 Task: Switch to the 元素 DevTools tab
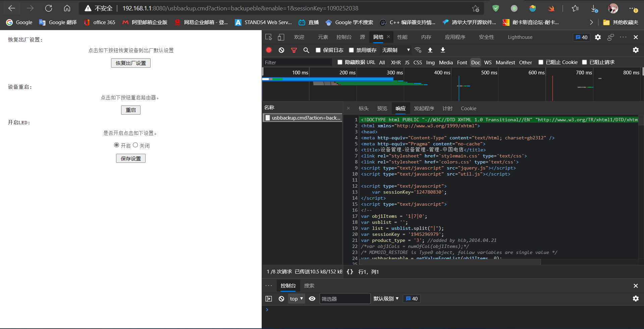[x=323, y=37]
